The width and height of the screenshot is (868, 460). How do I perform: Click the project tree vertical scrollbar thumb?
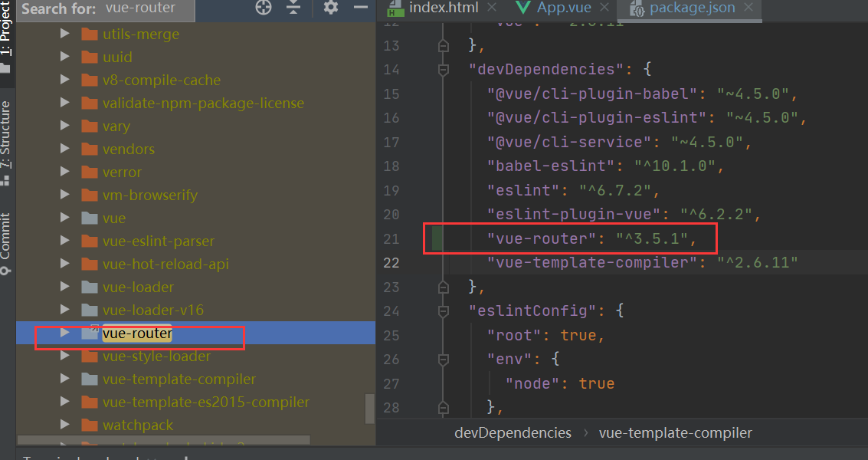coord(370,409)
